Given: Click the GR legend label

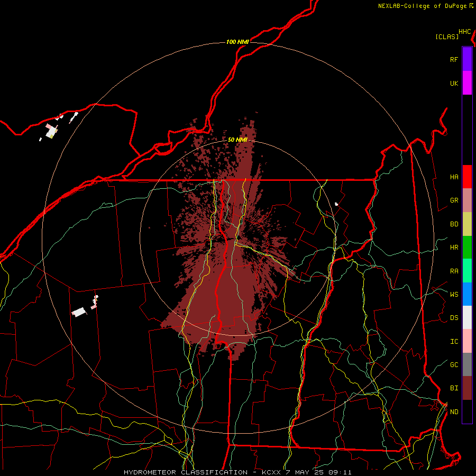Looking at the screenshot, I should pos(454,200).
